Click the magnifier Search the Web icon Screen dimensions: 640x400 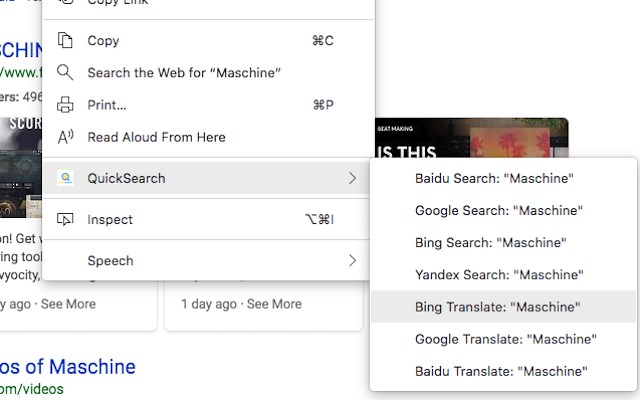[x=66, y=73]
